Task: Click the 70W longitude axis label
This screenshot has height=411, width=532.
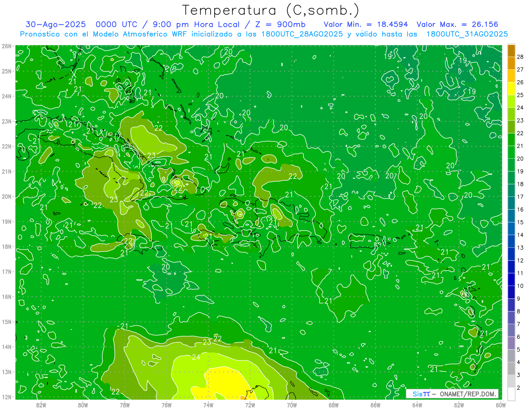Action: tap(292, 405)
